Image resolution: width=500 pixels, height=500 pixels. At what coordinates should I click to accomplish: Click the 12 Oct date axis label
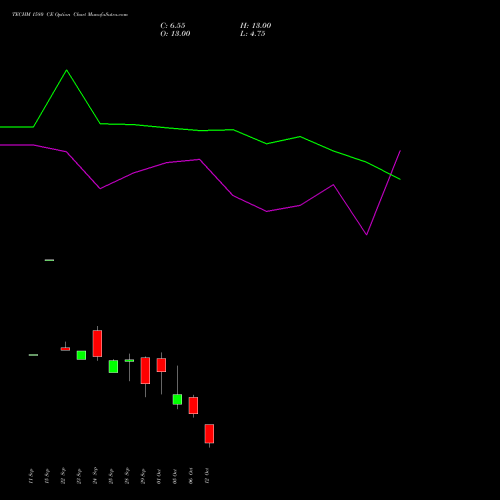[207, 476]
